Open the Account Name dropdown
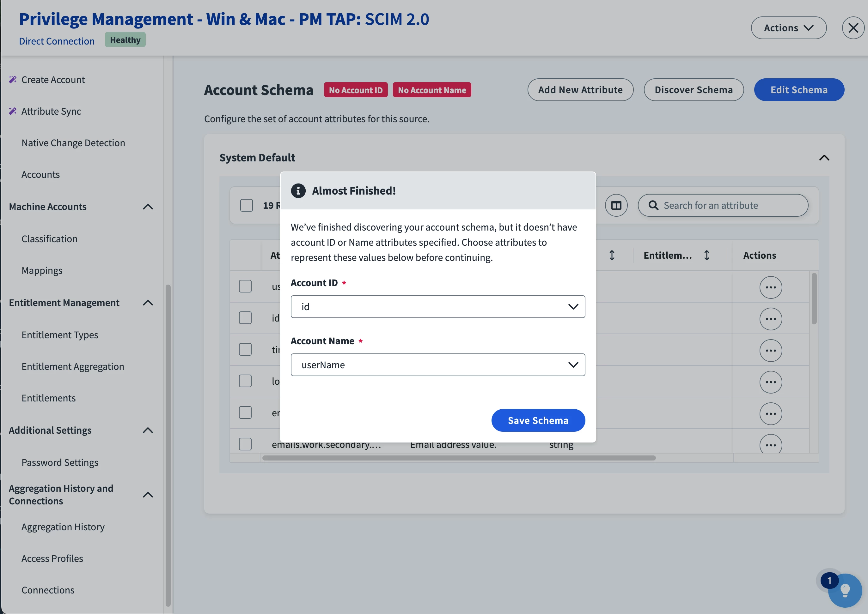 [438, 365]
